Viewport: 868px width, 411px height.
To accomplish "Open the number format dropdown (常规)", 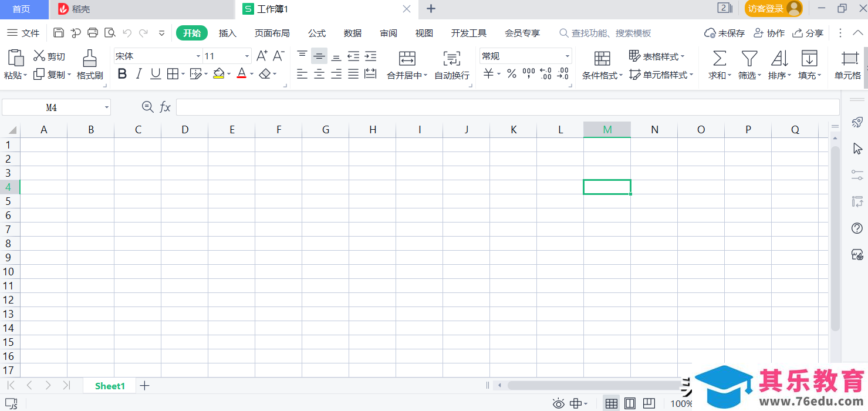I will 568,56.
